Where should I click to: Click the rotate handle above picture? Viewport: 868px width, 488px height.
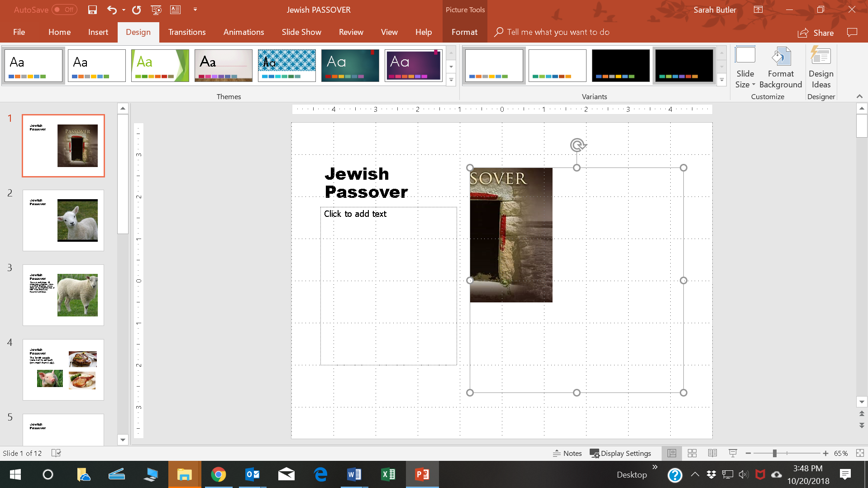[x=577, y=145]
